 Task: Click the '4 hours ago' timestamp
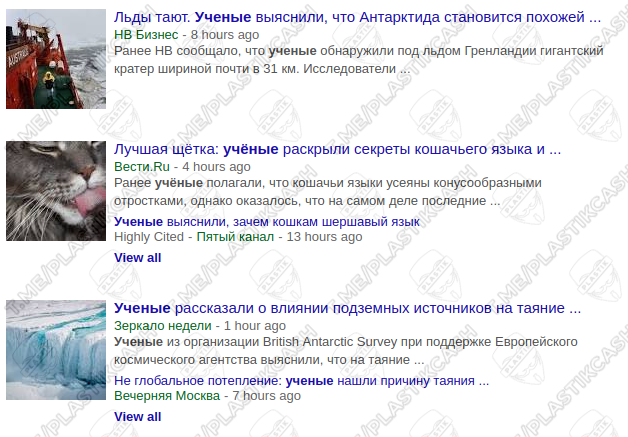217,167
